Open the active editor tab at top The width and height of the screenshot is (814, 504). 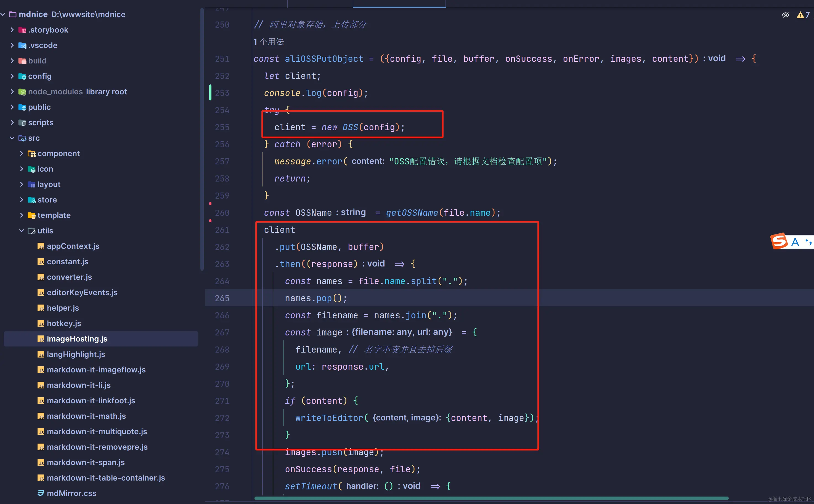[x=399, y=3]
